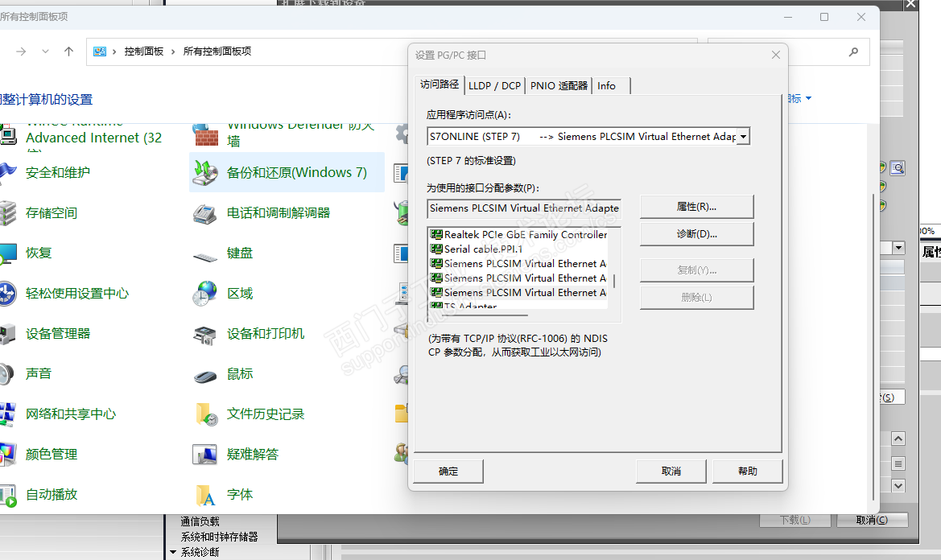Select the 系统和时钟存储器 tree item
Image resolution: width=941 pixels, height=560 pixels.
(220, 537)
